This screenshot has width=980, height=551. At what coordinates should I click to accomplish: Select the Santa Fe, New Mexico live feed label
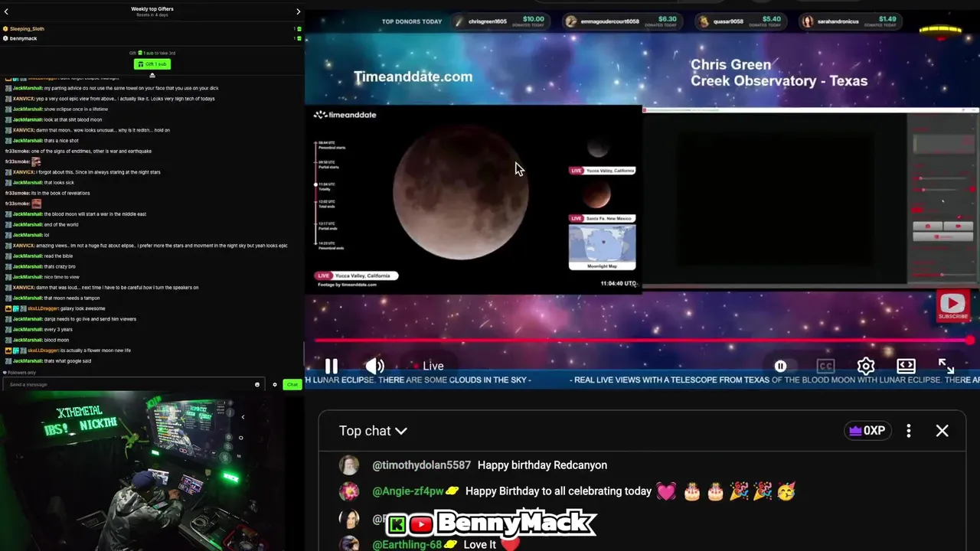[x=602, y=218]
